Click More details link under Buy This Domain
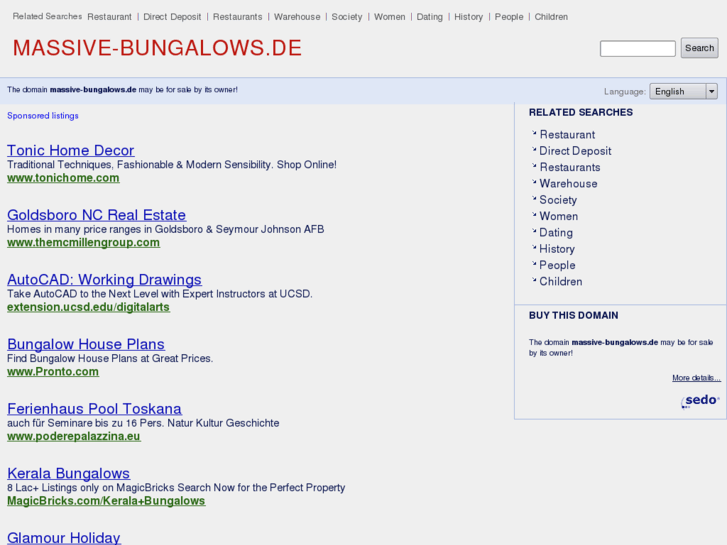727x545 pixels. pyautogui.click(x=696, y=378)
